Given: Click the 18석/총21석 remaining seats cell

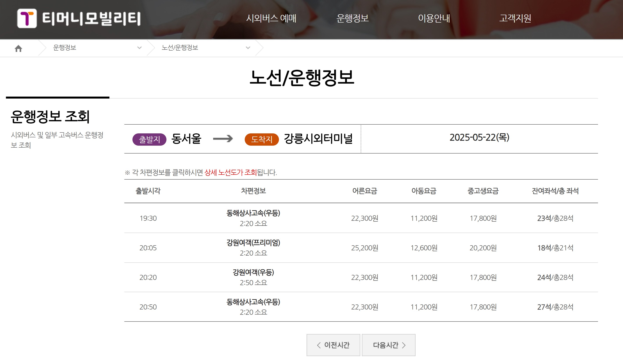Looking at the screenshot, I should tap(555, 248).
